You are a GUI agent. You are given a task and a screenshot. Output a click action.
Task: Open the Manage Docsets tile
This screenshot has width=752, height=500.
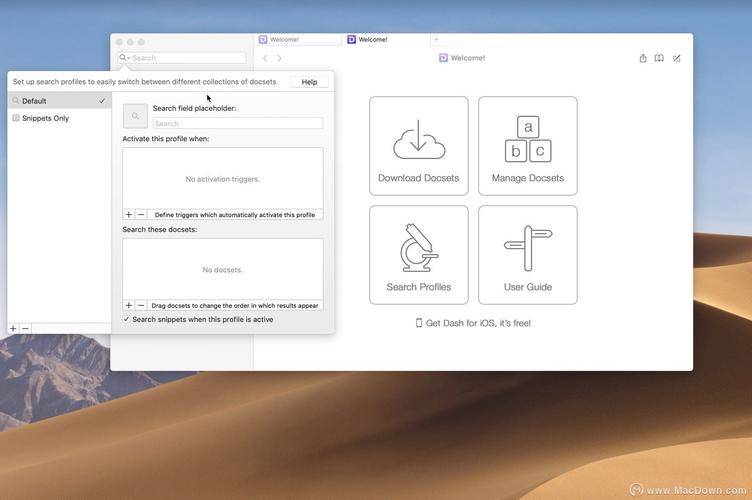point(528,146)
